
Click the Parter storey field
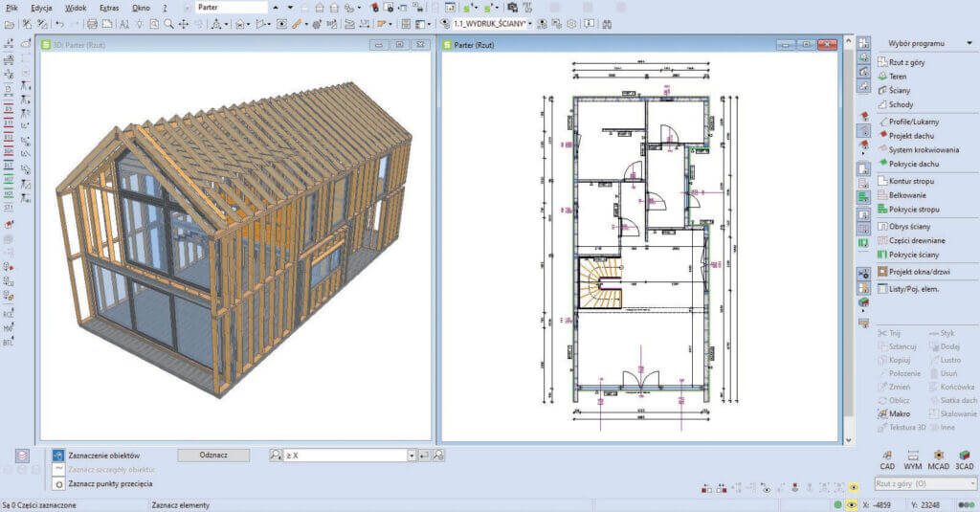(232, 8)
